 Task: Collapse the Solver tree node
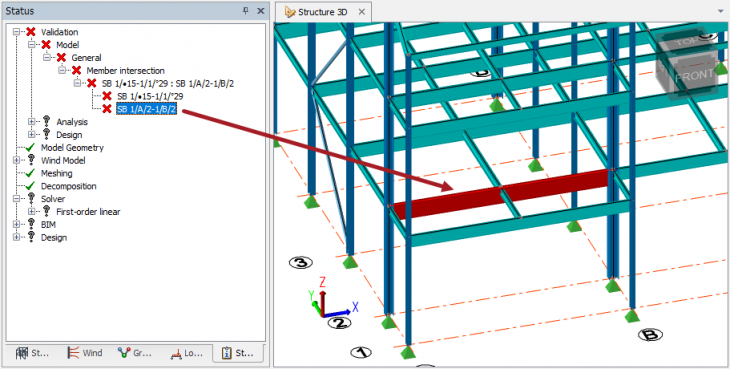click(17, 199)
